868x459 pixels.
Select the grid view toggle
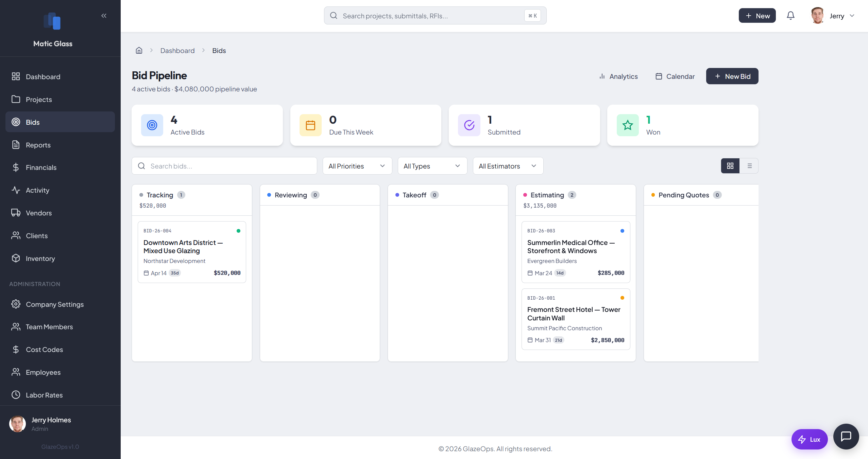pos(730,166)
